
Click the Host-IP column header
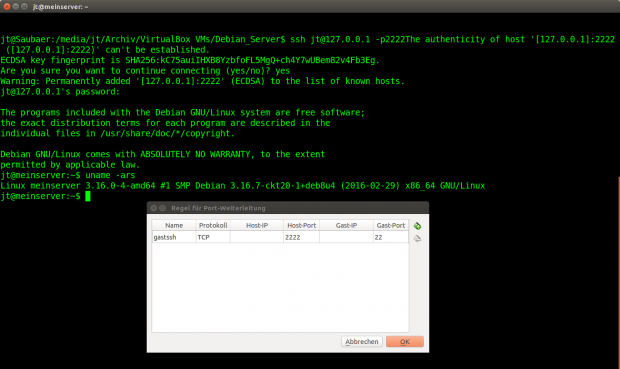tap(257, 225)
